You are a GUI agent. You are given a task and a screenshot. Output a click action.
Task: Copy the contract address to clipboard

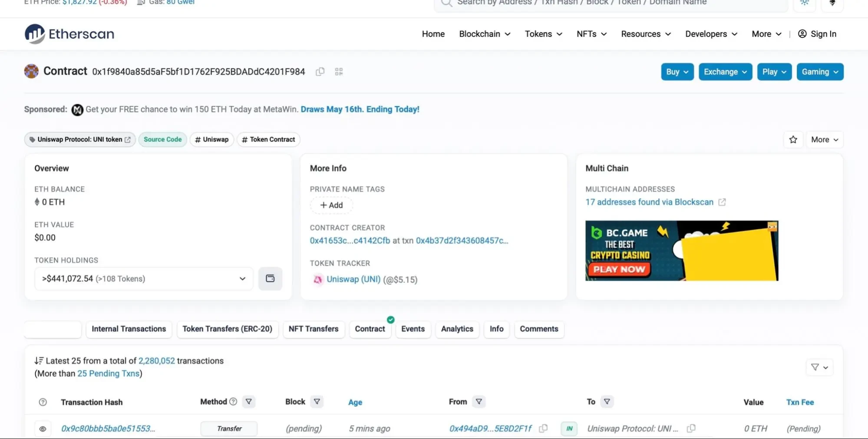[x=320, y=72]
